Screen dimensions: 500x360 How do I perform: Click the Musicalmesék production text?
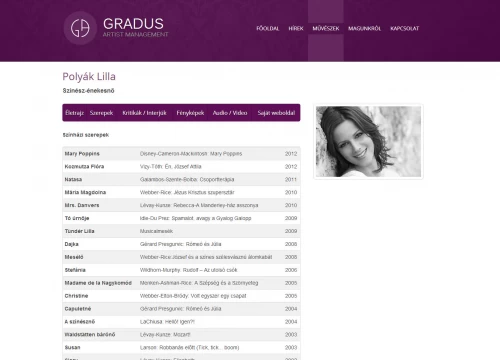coord(156,231)
